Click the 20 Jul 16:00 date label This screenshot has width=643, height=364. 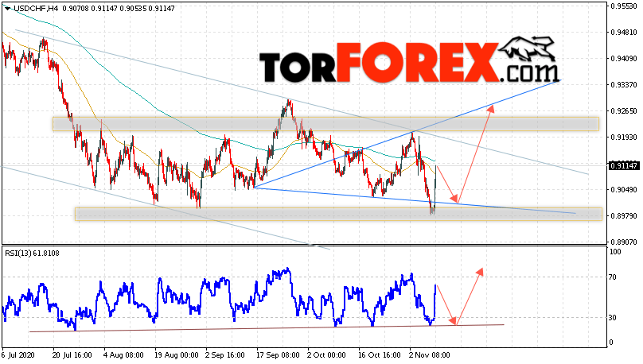tap(72, 355)
